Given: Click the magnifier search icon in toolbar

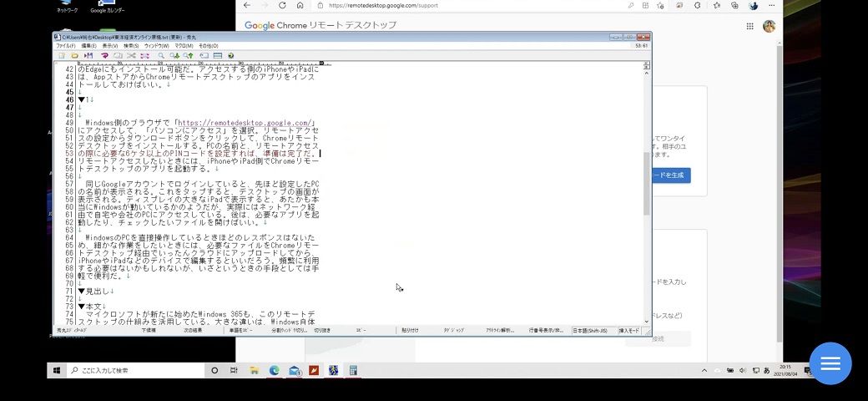Looking at the screenshot, I should pyautogui.click(x=161, y=55).
